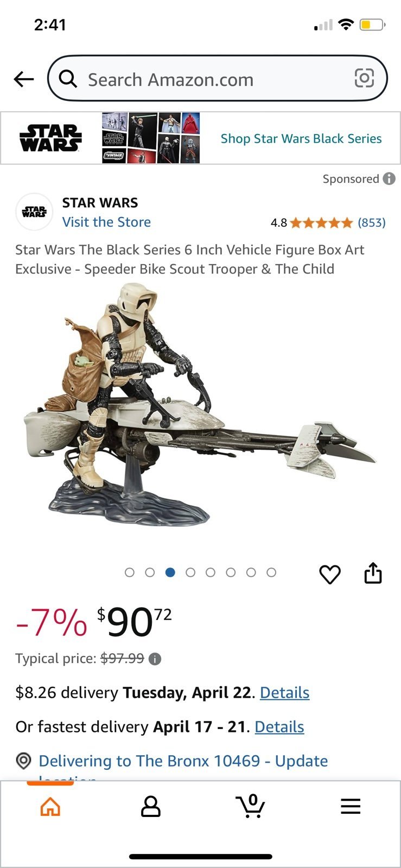The image size is (401, 868).
Task: Select the last image pagination dot
Action: pos(271,572)
